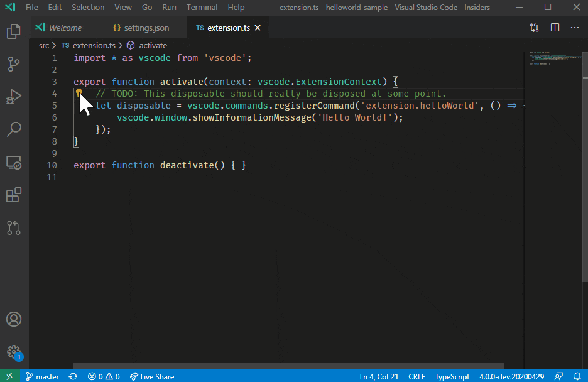This screenshot has height=382, width=588.
Task: Open the Run and Debug view
Action: pos(14,97)
